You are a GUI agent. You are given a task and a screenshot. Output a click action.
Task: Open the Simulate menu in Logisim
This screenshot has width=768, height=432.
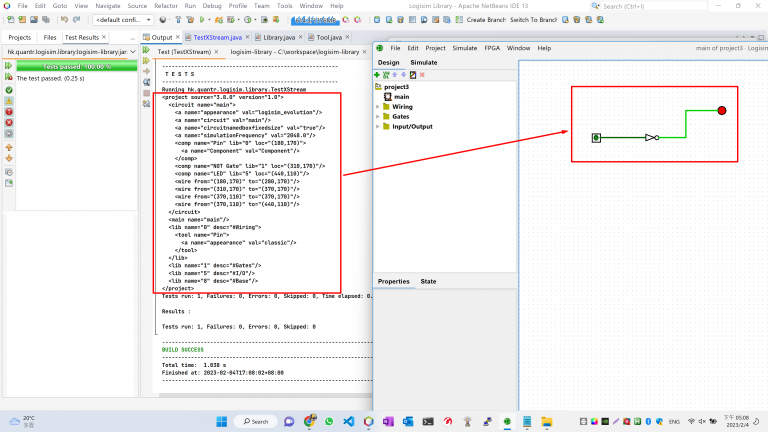[x=464, y=48]
